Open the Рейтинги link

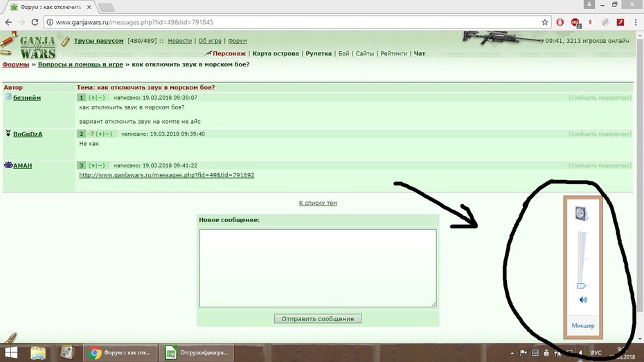click(394, 53)
